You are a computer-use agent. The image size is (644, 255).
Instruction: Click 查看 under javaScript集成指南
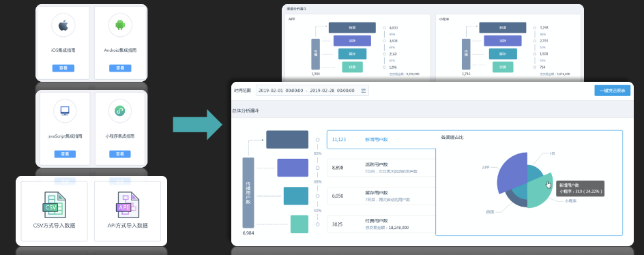pyautogui.click(x=65, y=154)
